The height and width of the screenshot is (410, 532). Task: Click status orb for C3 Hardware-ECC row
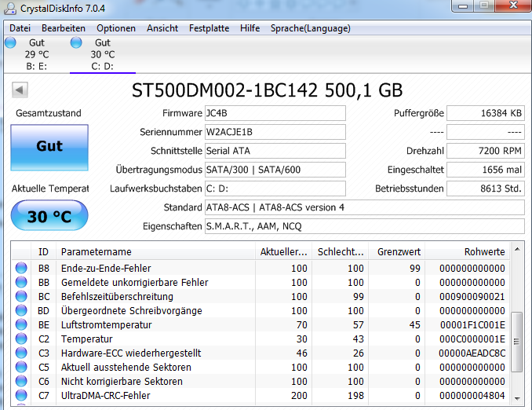pyautogui.click(x=21, y=353)
